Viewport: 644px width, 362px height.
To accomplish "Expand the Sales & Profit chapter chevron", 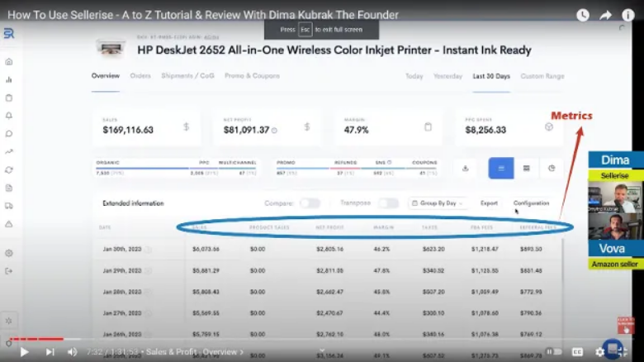I will (x=242, y=352).
